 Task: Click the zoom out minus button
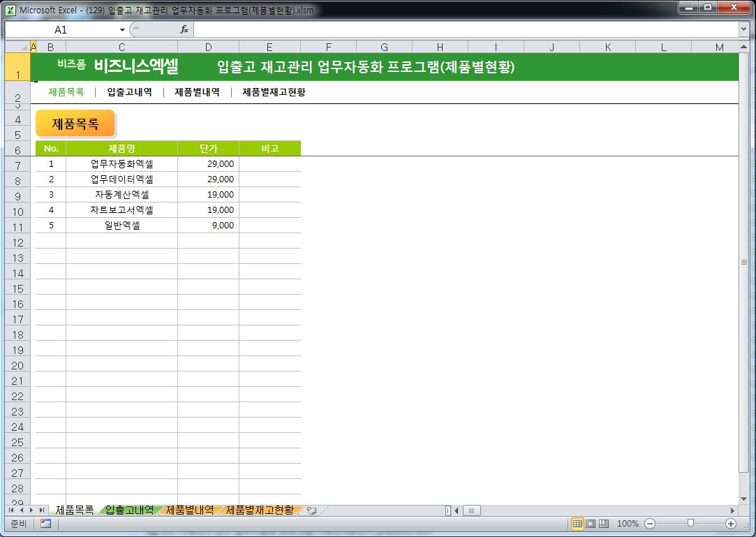pos(650,524)
